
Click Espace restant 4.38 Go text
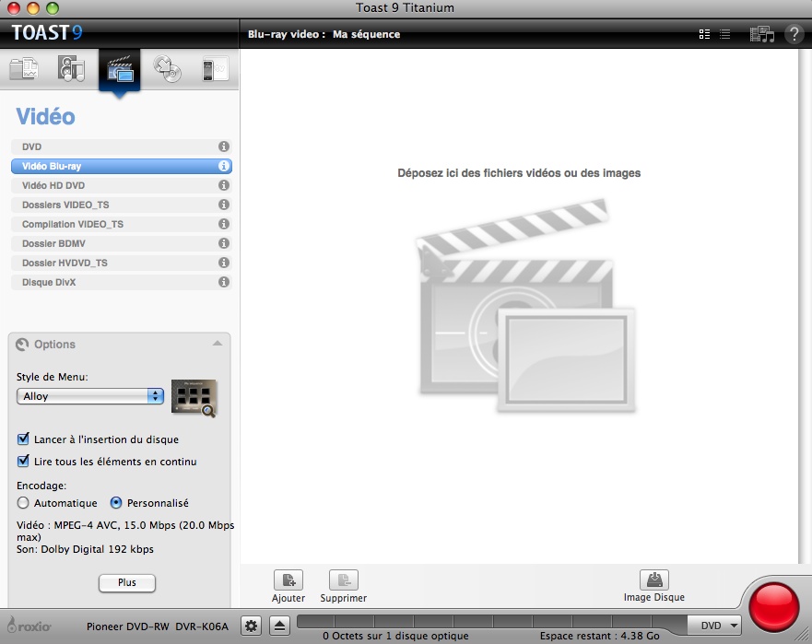[600, 636]
